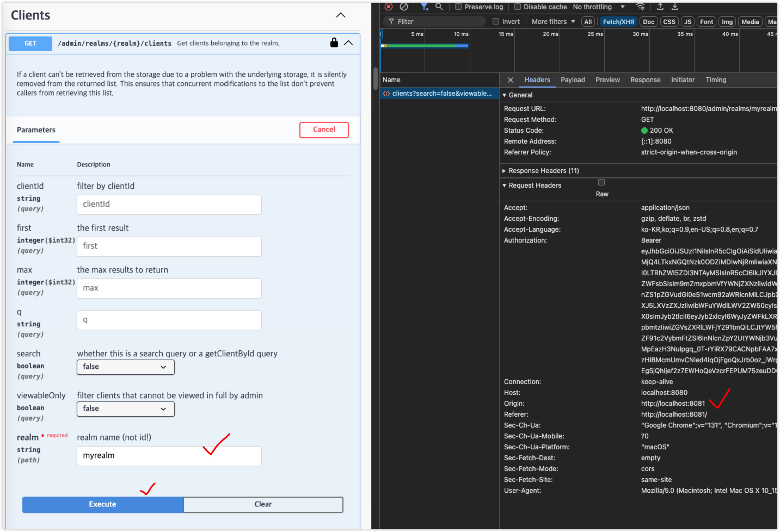Click the Origin value http://localhost:8081
The height and width of the screenshot is (532, 780).
[x=673, y=404]
